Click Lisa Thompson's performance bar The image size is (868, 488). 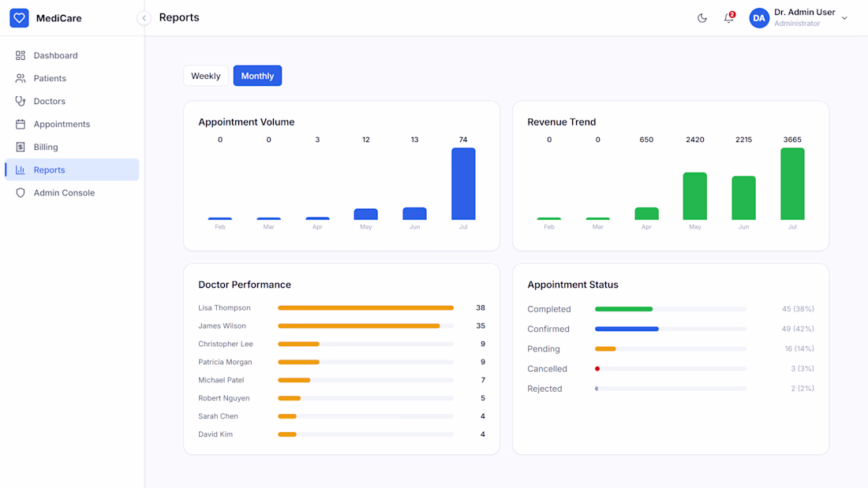366,307
